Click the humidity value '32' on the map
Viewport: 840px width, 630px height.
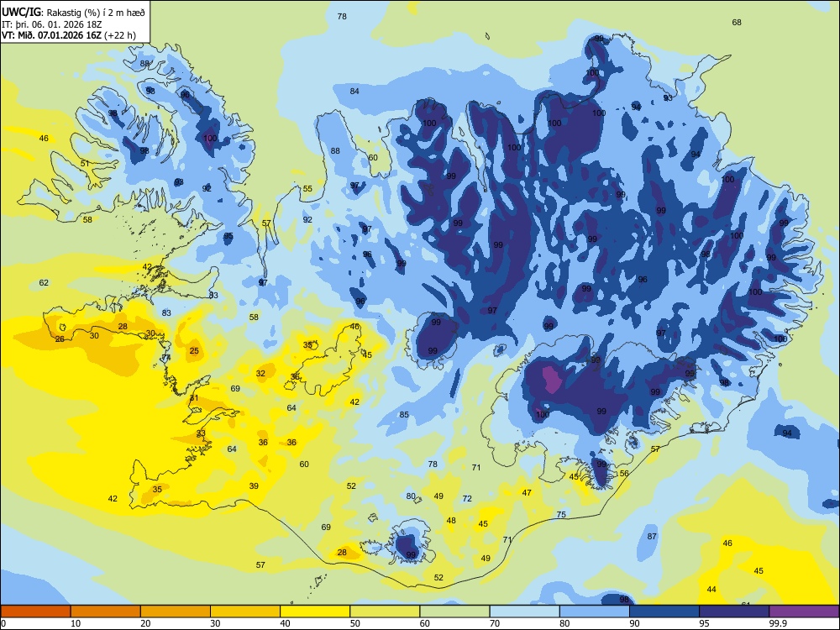(260, 374)
